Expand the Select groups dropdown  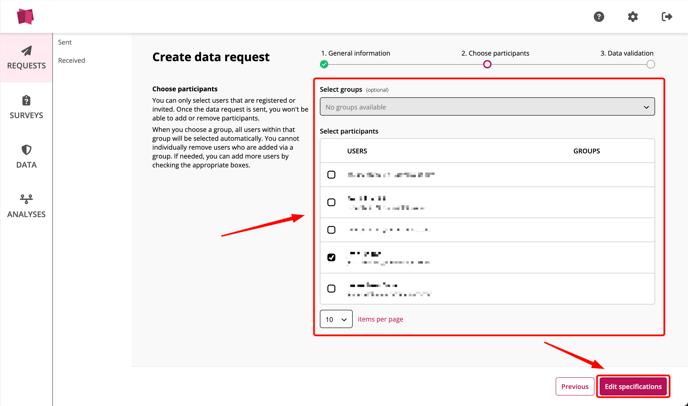487,107
